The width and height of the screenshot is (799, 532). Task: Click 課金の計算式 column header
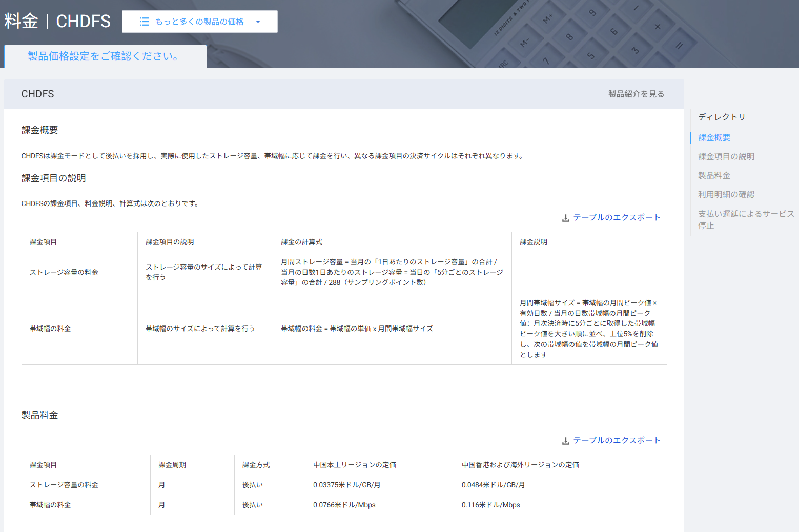click(x=301, y=242)
